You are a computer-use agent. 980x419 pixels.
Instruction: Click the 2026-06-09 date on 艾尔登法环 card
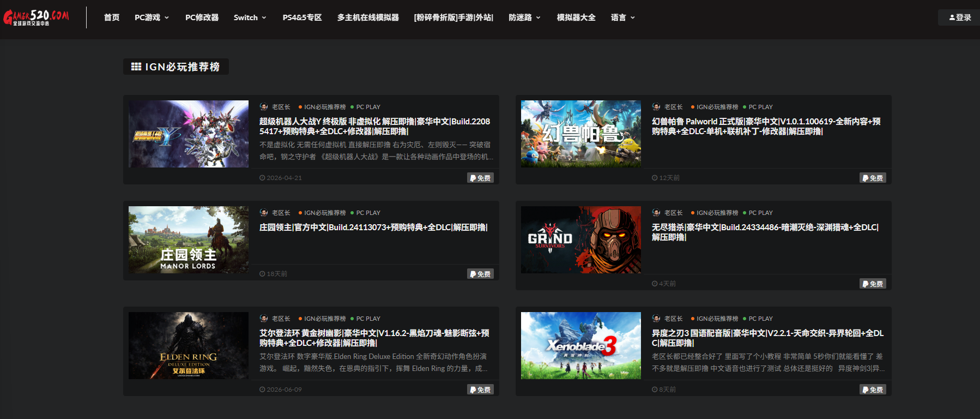[x=281, y=390]
